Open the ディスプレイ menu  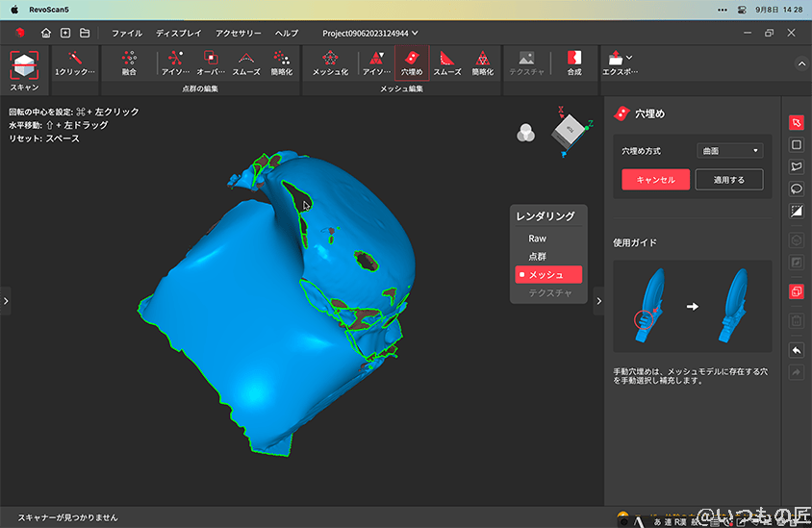(x=179, y=33)
